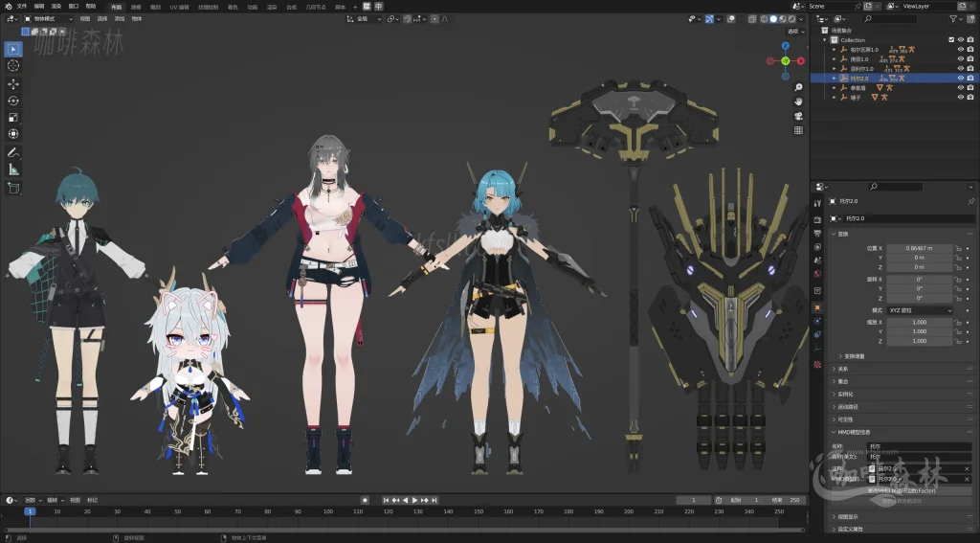980x543 pixels.
Task: Select the Annotate pencil tool
Action: pyautogui.click(x=13, y=152)
